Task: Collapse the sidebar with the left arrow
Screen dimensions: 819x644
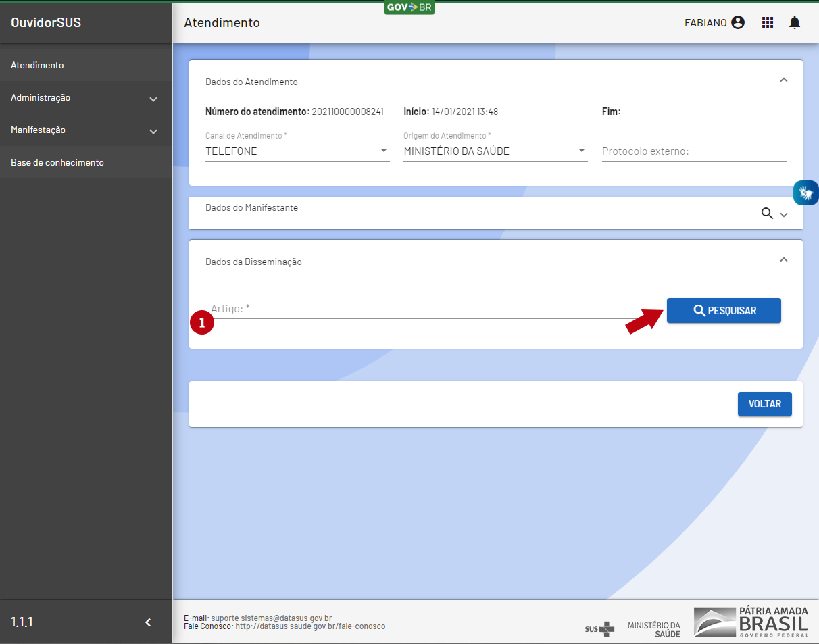Action: point(149,622)
